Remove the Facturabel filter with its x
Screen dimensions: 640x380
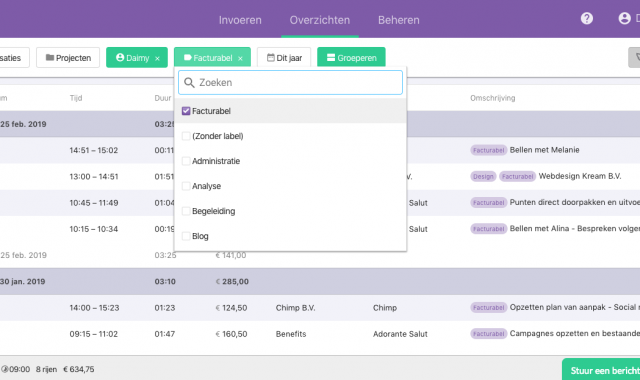(x=240, y=58)
